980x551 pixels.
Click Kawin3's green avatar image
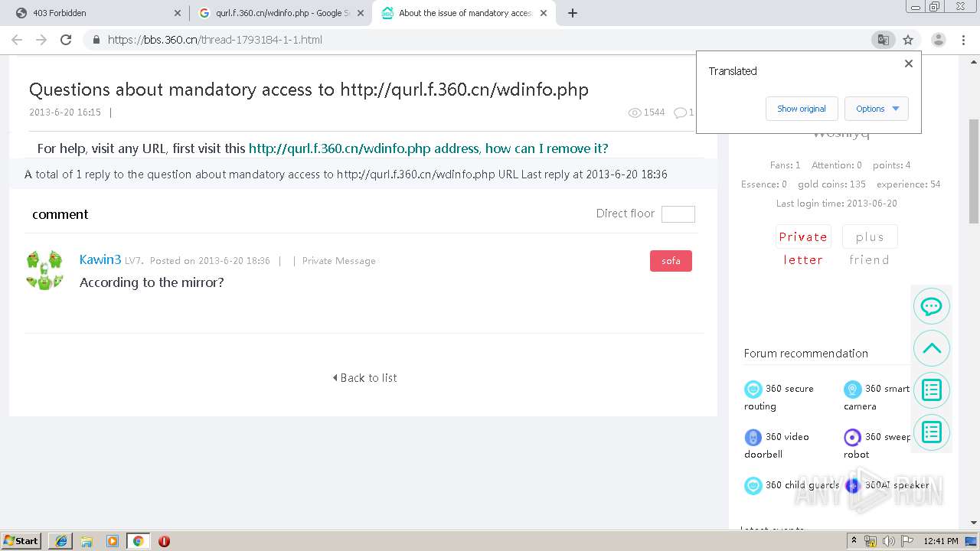tap(44, 270)
